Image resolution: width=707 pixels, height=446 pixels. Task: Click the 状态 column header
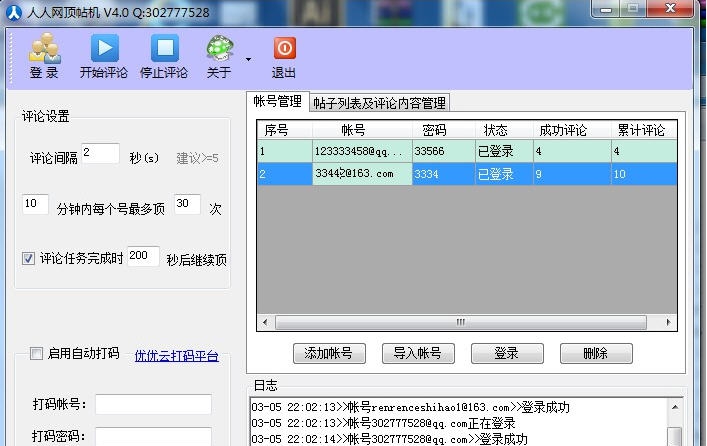pos(504,130)
